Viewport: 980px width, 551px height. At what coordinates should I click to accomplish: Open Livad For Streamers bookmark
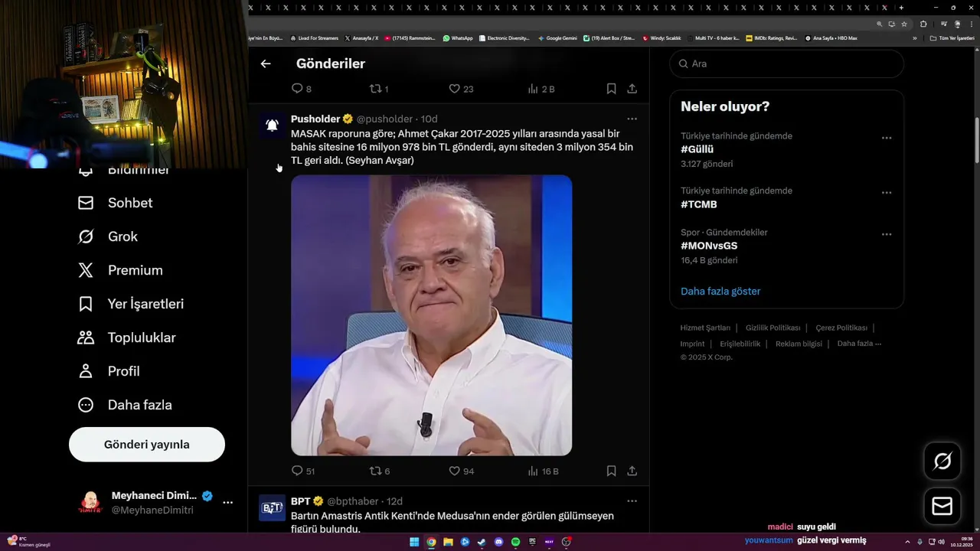pyautogui.click(x=314, y=38)
